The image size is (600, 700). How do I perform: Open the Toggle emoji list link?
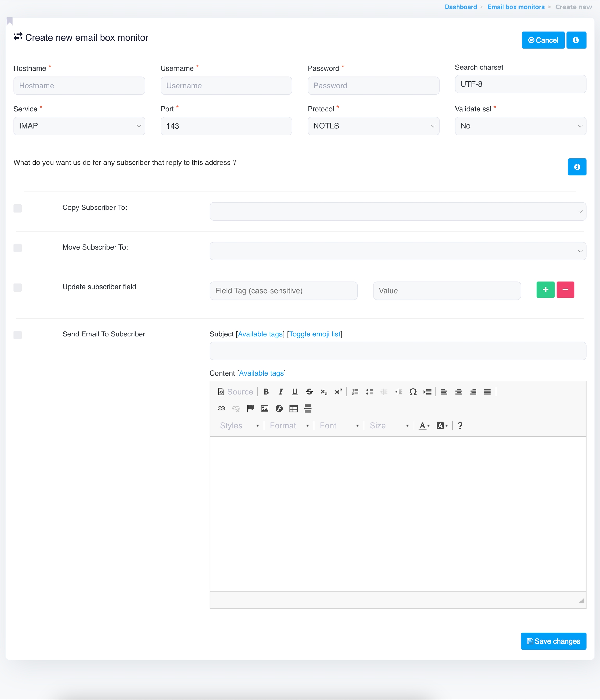[314, 334]
